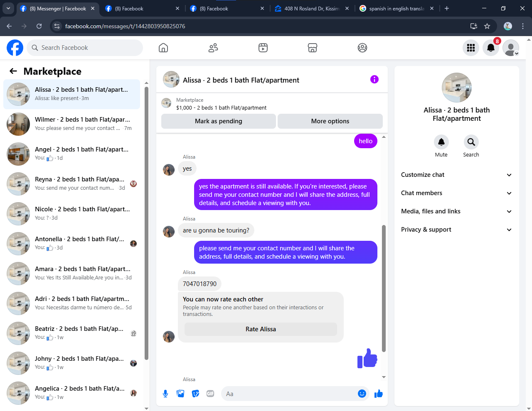This screenshot has width=532, height=411.
Task: Open the Johny conversation
Action: click(71, 363)
